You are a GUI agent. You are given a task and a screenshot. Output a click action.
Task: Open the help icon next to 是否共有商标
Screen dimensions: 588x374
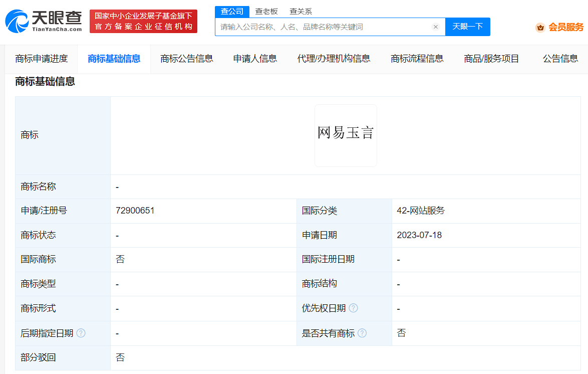point(363,333)
